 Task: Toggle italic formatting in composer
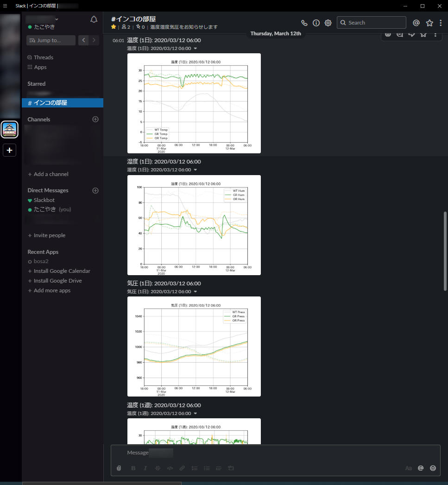(x=145, y=468)
